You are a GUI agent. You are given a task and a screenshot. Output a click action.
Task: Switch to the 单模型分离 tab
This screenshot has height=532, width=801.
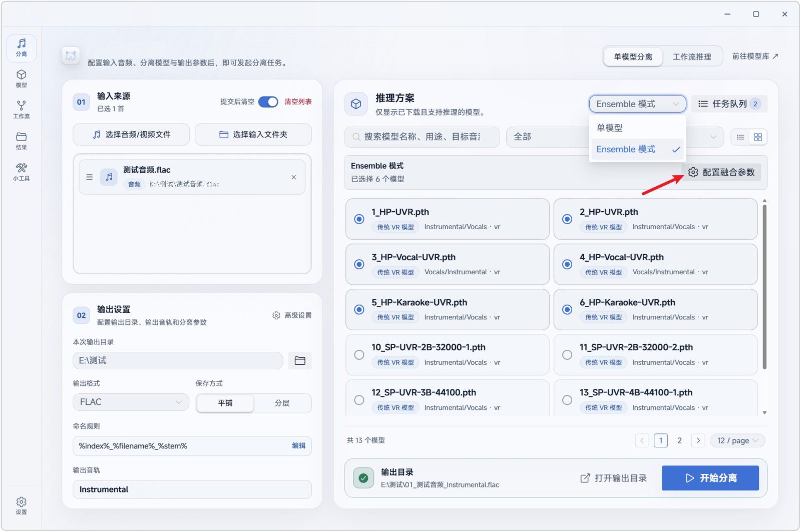[x=633, y=57]
